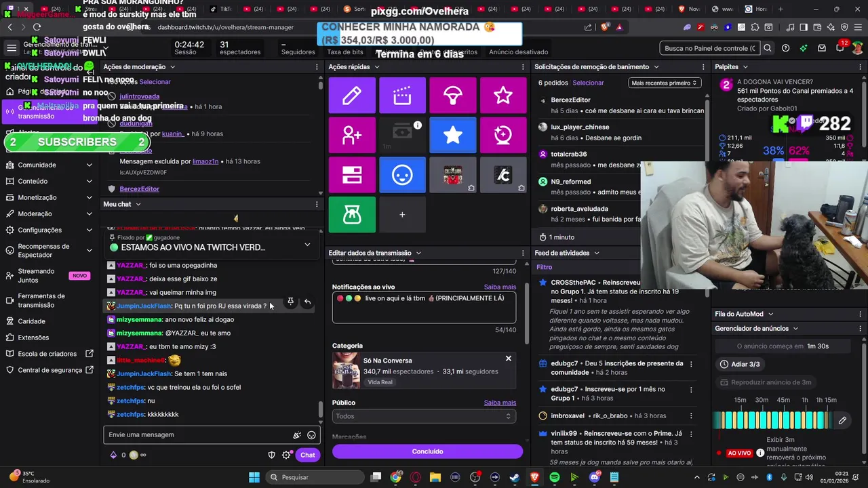
Task: Click the Chat send button
Action: point(308,455)
